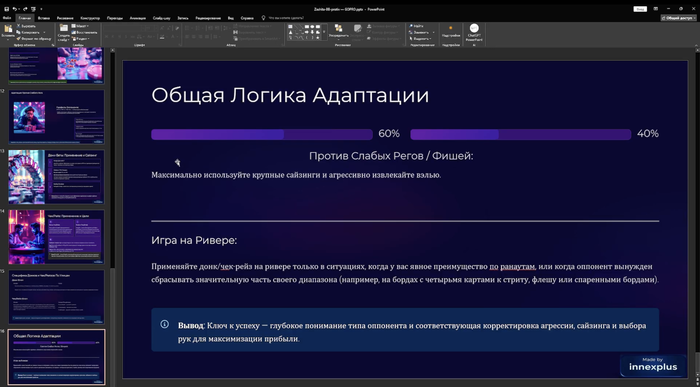Click the Undo arrow icon
Screen dimensions: 700x387
(14, 9)
